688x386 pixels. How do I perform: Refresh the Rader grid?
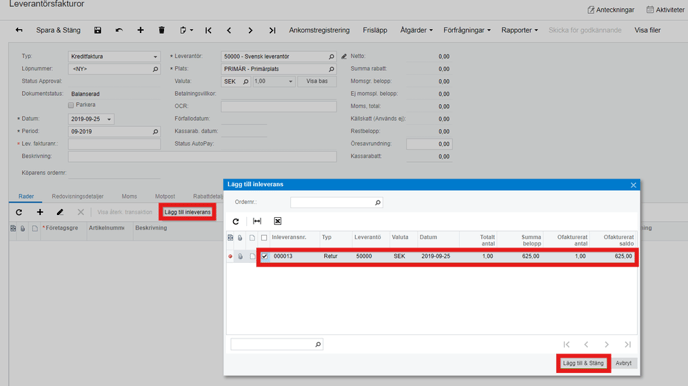(x=19, y=212)
